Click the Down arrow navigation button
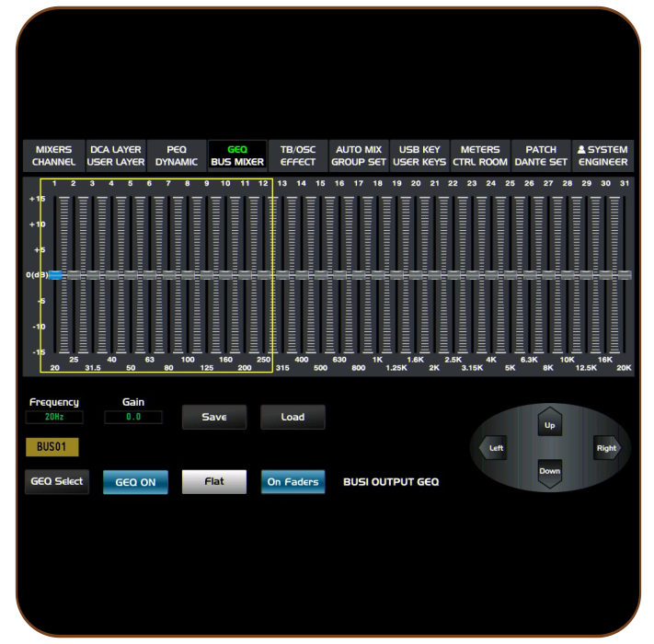The height and width of the screenshot is (644, 654). tap(550, 474)
